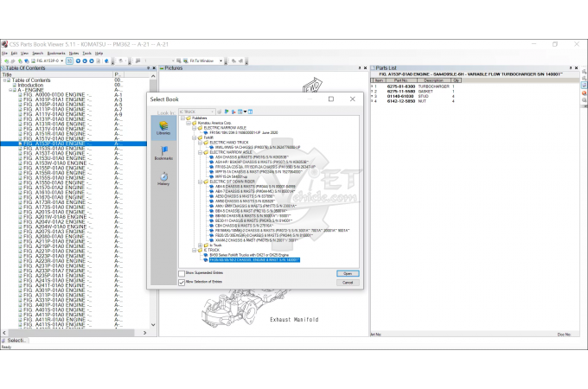Viewport: 588px width, 389px height.
Task: Select the Introduction entry in contents
Action: (30, 85)
